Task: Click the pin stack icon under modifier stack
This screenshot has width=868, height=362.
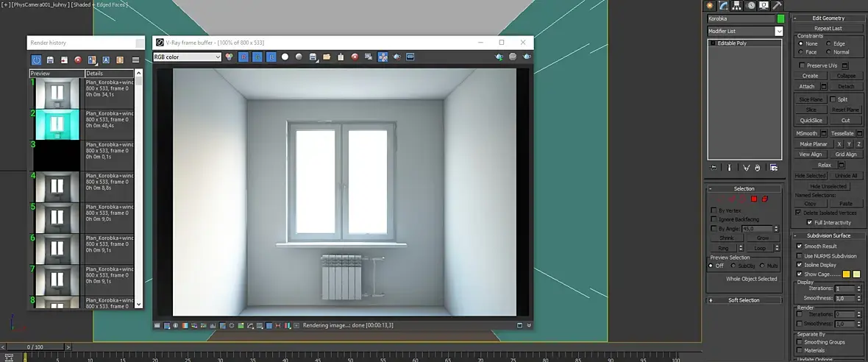Action: coord(714,168)
